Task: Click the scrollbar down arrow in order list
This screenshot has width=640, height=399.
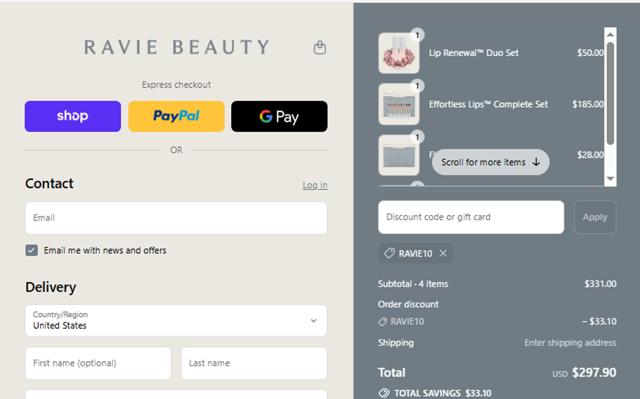Action: tap(610, 179)
